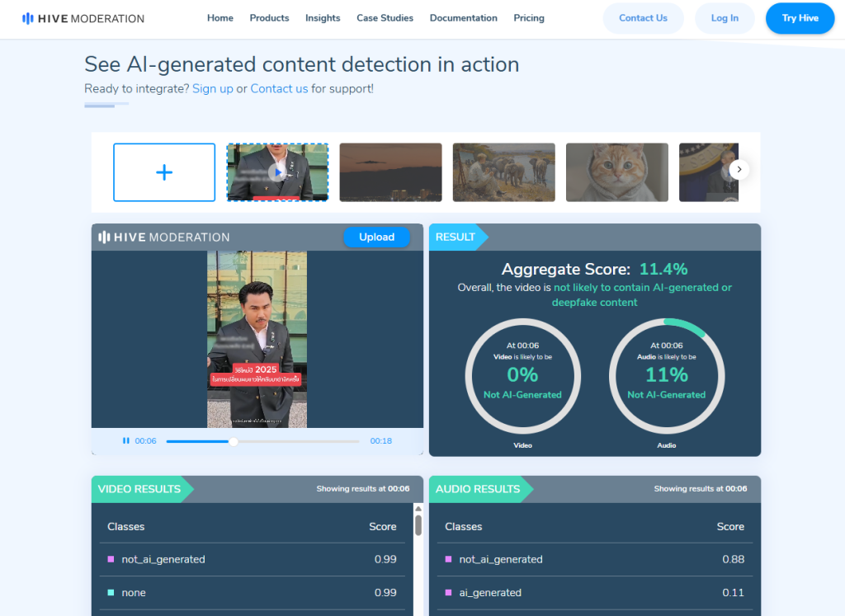Screen dimensions: 845x616
Task: Click the Log In button
Action: point(725,18)
